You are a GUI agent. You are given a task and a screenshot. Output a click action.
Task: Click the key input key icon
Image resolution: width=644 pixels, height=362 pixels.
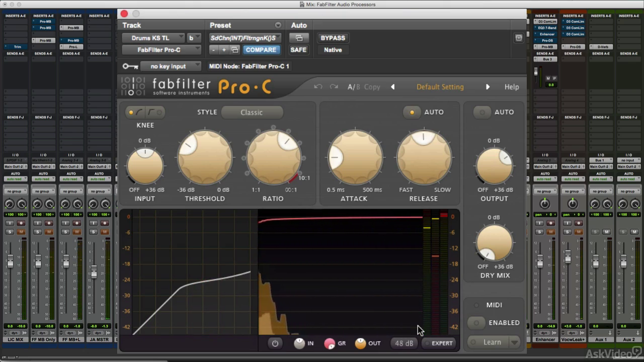pyautogui.click(x=130, y=66)
